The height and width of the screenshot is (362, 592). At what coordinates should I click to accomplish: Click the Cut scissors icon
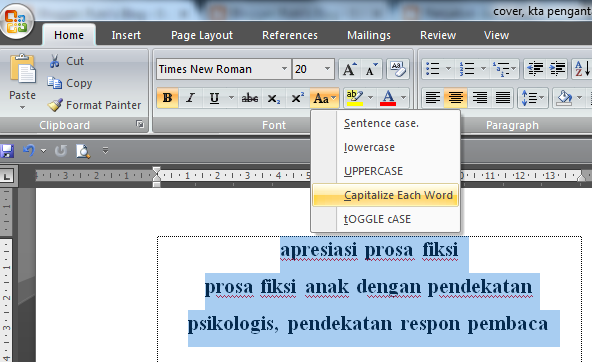pos(55,61)
